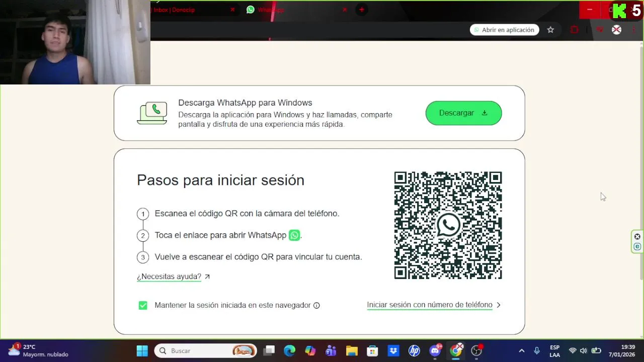
Task: Close the 'Inbox | Doneclip' tab
Action: coord(232,10)
